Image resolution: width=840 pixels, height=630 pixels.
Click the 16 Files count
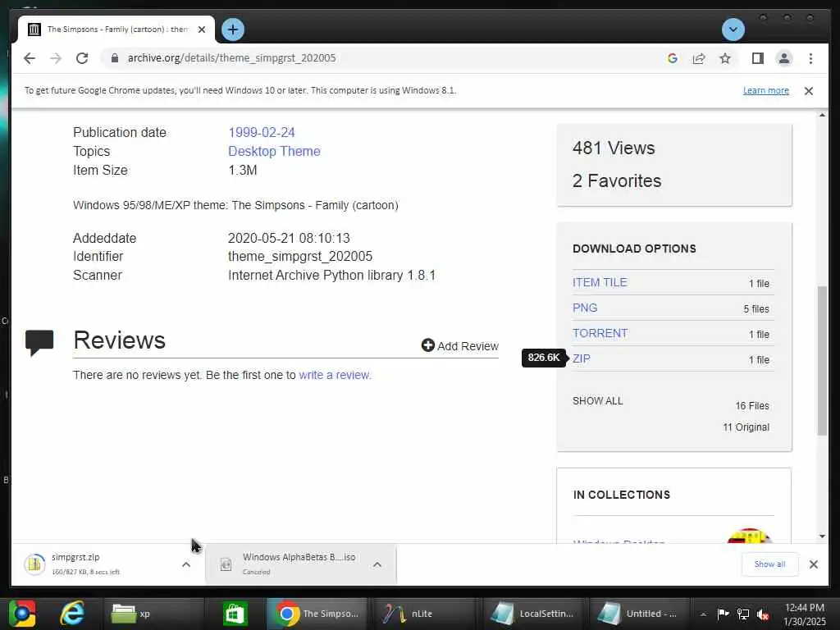[752, 405]
